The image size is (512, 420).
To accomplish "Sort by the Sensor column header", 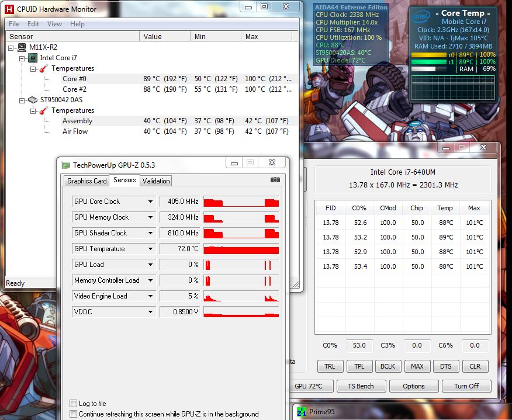I will tap(72, 37).
